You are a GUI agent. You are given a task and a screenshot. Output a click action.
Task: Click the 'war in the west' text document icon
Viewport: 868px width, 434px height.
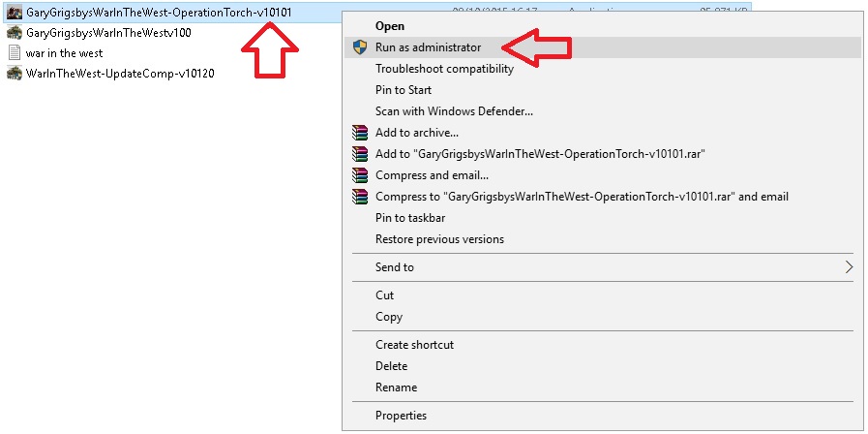pos(15,53)
